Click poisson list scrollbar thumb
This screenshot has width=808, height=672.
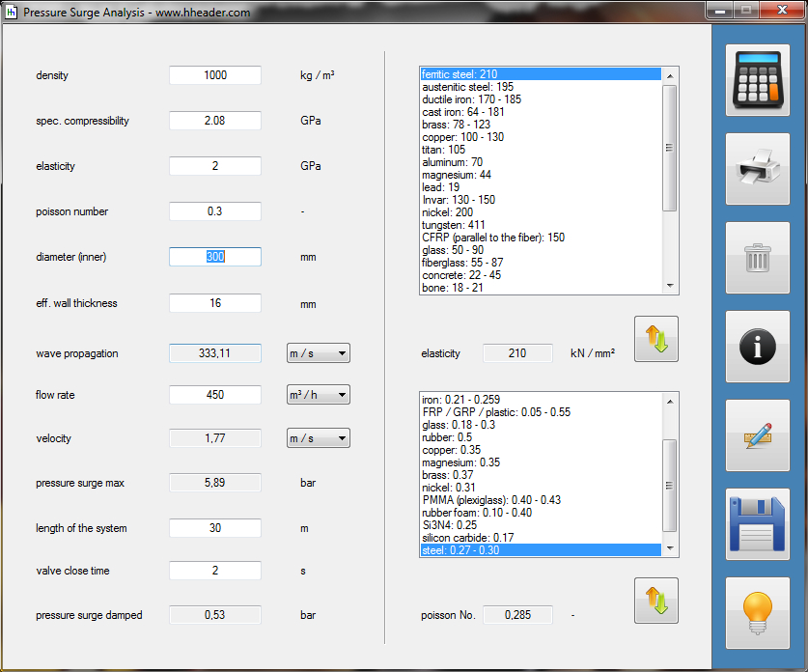coord(670,486)
